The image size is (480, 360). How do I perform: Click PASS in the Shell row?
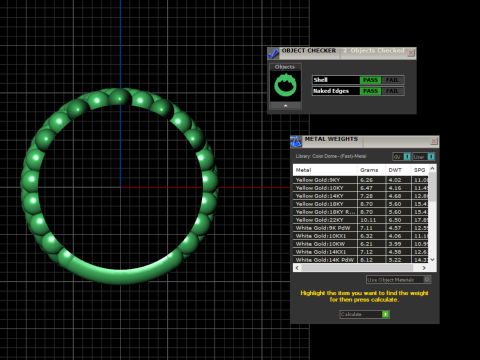(x=370, y=80)
